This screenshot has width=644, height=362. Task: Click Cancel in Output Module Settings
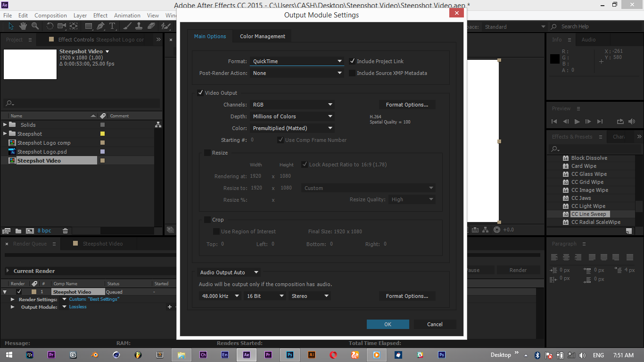coord(435,324)
